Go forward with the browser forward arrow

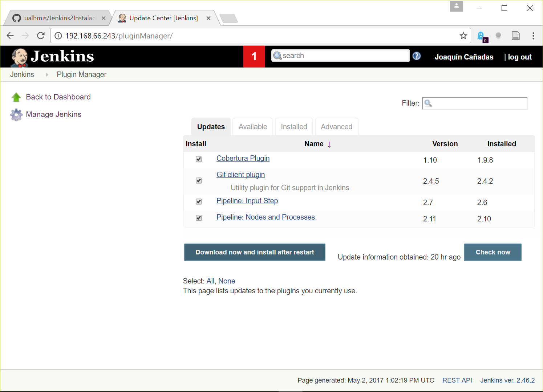click(25, 36)
